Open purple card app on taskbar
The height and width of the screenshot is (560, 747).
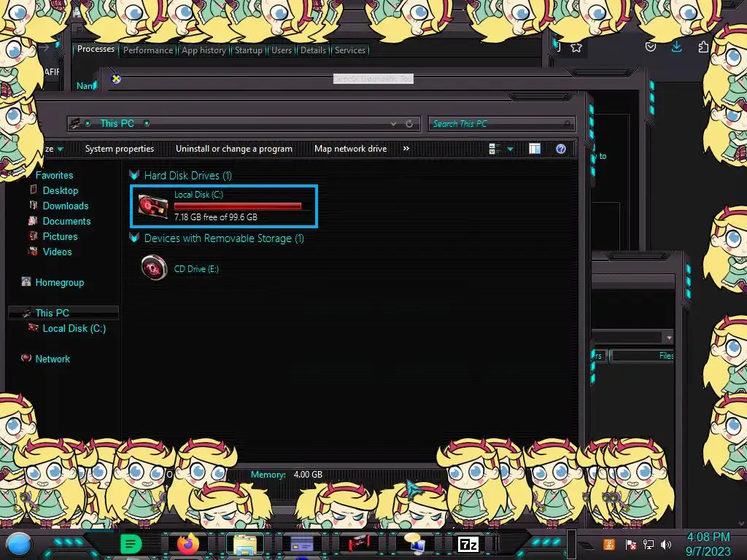point(301,544)
